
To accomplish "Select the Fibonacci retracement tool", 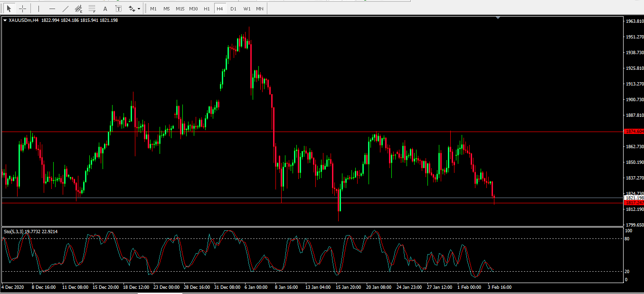I will click(x=92, y=9).
